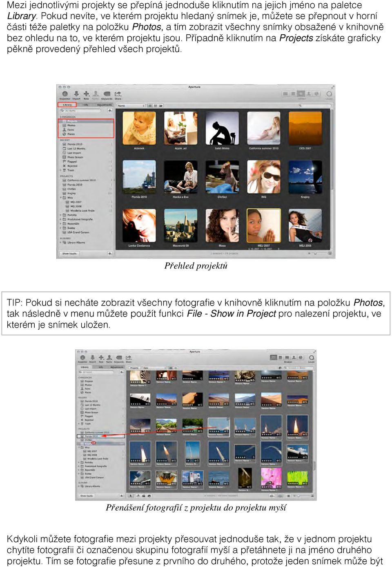This screenshot has width=392, height=567.
Task: Click All Items search field in upper Aperture
Action: point(81,111)
